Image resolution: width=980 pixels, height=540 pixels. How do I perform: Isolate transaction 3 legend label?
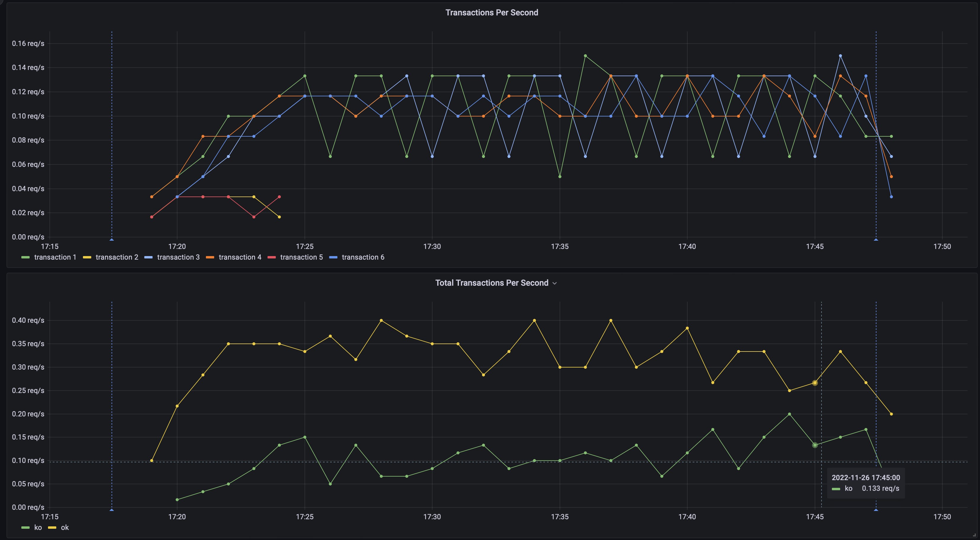(x=178, y=257)
